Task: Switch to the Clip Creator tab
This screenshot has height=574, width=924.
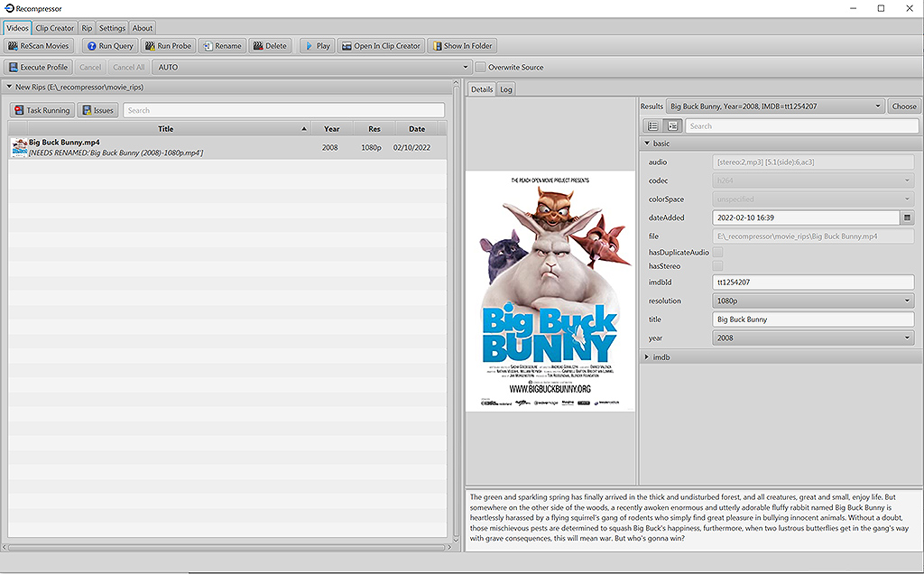Action: (55, 28)
